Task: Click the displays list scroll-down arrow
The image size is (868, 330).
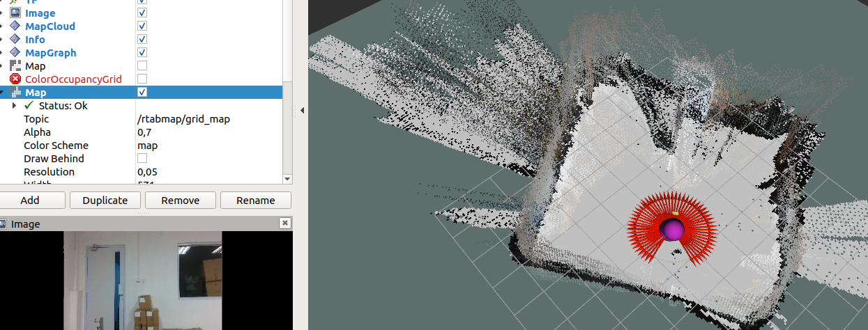Action: click(287, 179)
